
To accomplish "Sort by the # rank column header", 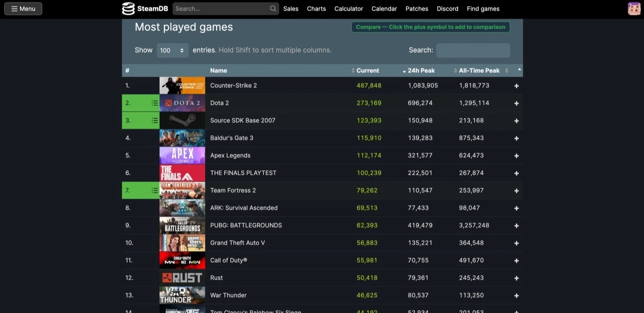I will pos(127,71).
